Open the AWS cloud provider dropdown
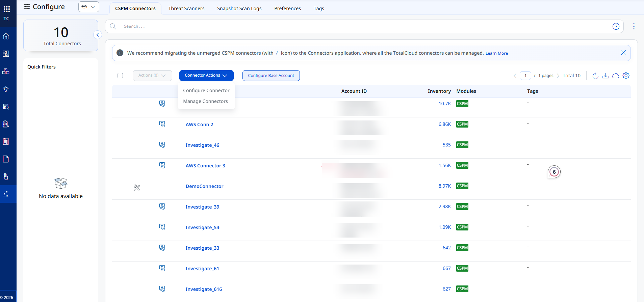 click(89, 7)
